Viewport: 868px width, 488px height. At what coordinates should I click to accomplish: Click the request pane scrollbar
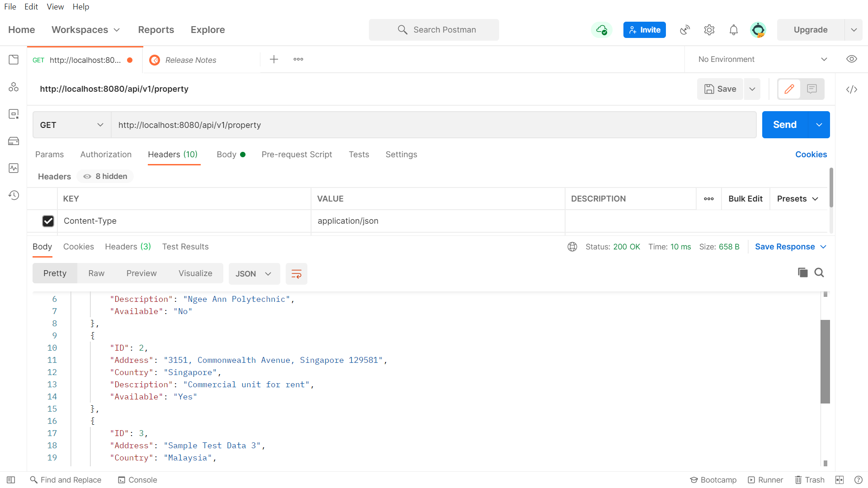click(x=831, y=188)
